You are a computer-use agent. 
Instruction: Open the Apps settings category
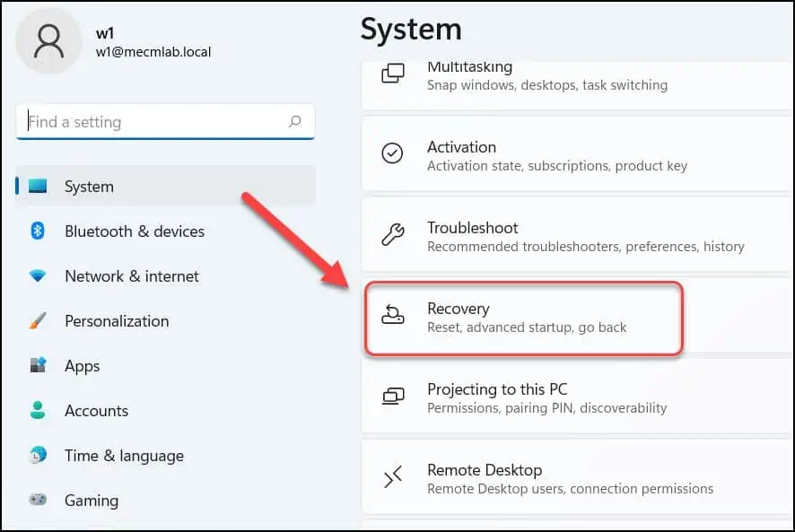click(166, 366)
